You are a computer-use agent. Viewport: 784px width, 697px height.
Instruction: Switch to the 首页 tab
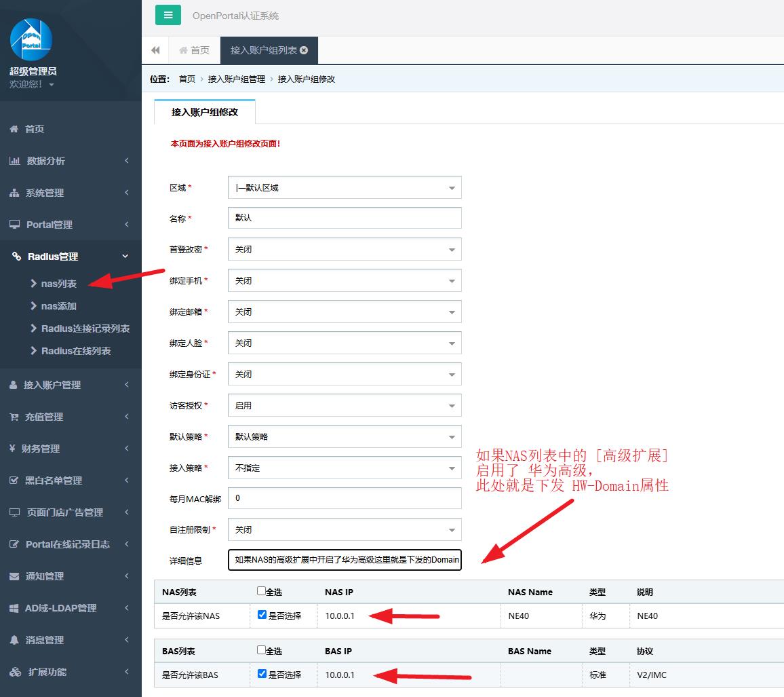[195, 50]
